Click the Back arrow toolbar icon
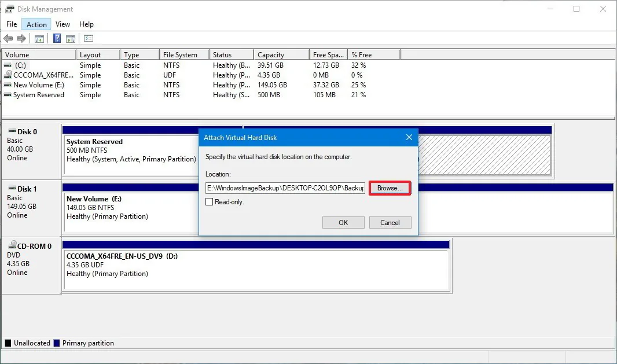This screenshot has height=364, width=617. coord(8,39)
